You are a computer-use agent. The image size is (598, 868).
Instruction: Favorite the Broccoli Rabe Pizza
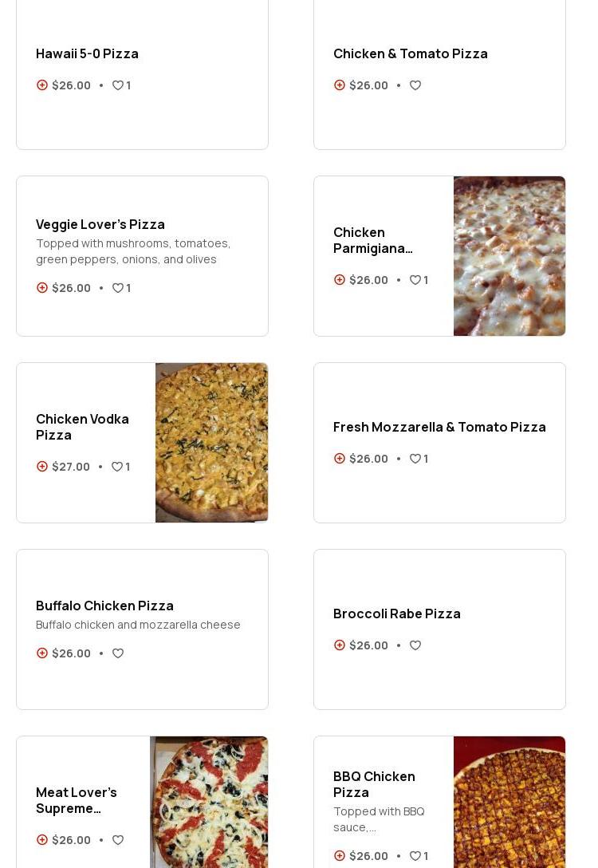click(x=415, y=645)
